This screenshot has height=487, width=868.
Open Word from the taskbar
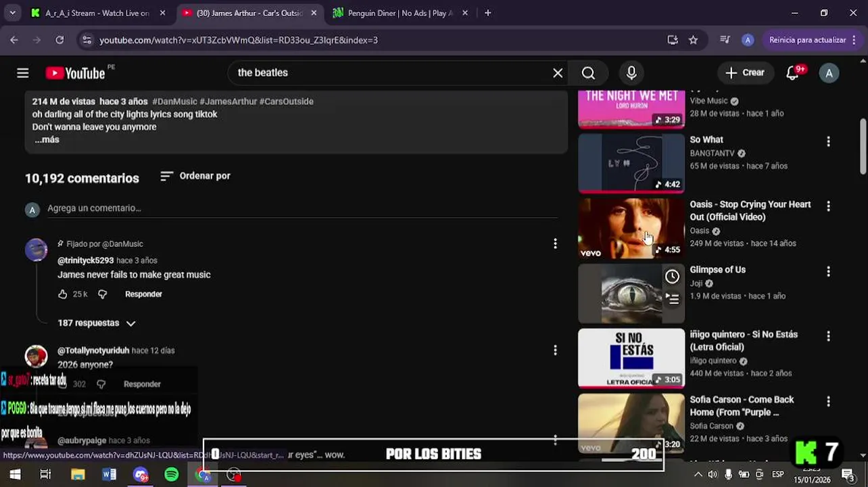click(x=109, y=475)
